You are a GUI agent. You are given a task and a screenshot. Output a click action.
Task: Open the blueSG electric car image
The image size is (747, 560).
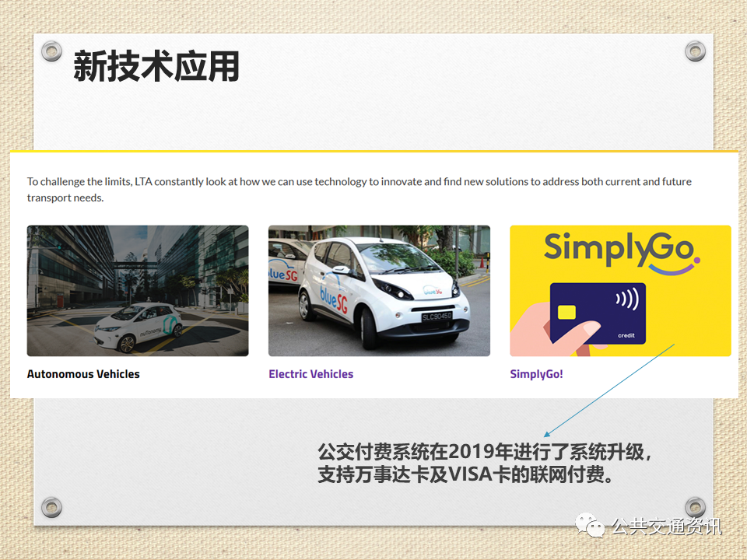pos(379,290)
